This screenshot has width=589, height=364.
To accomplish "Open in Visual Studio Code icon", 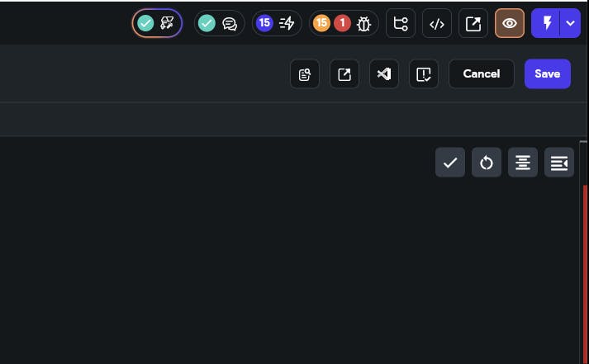I will (x=384, y=74).
